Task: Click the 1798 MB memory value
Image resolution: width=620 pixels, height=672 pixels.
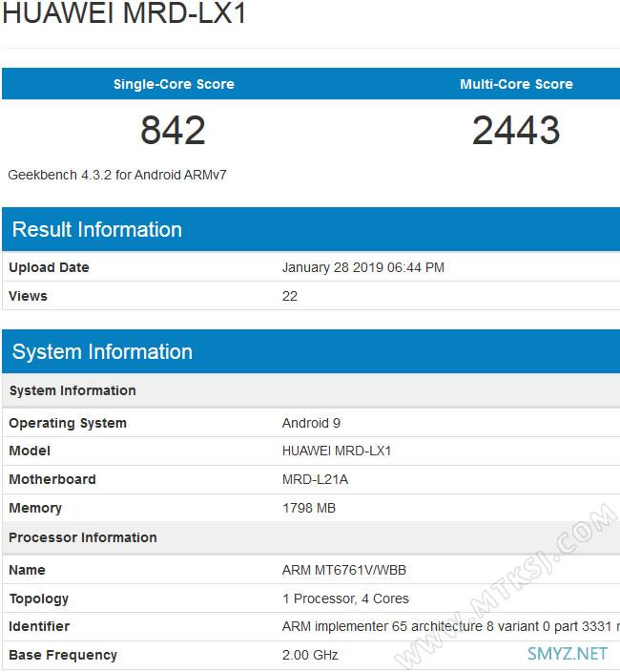Action: pos(309,508)
